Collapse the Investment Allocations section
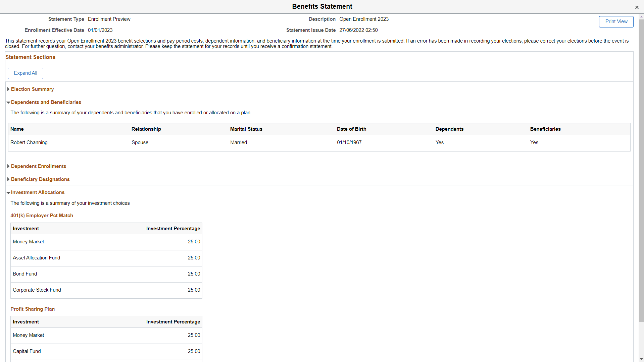The width and height of the screenshot is (644, 362). click(38, 192)
